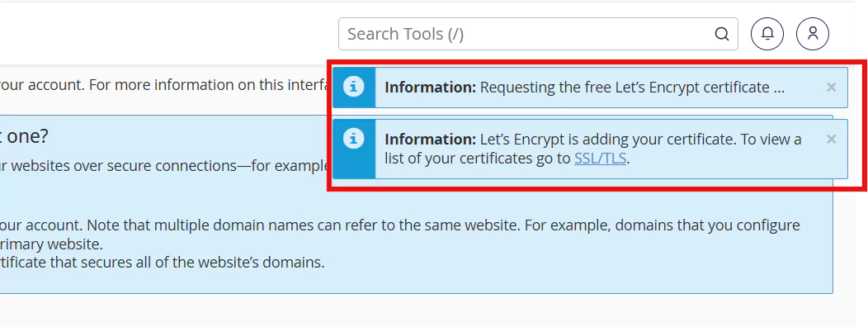Viewport: 868px width, 327px height.
Task: Click the heading ending with "one?"
Action: point(24,136)
